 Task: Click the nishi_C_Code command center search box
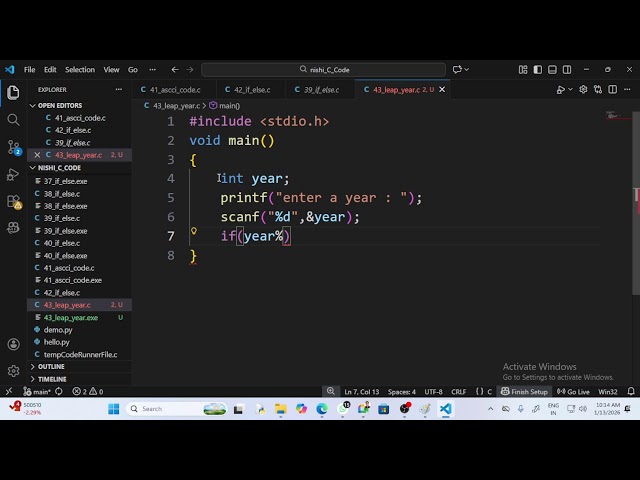[323, 70]
